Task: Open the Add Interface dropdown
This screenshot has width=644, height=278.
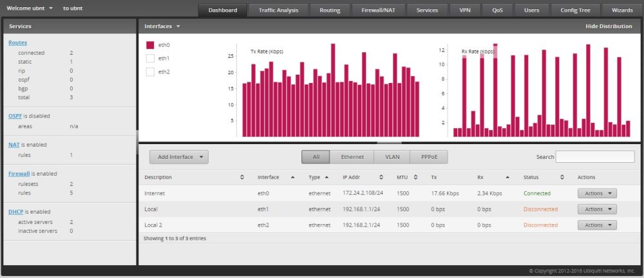Action: pos(178,157)
